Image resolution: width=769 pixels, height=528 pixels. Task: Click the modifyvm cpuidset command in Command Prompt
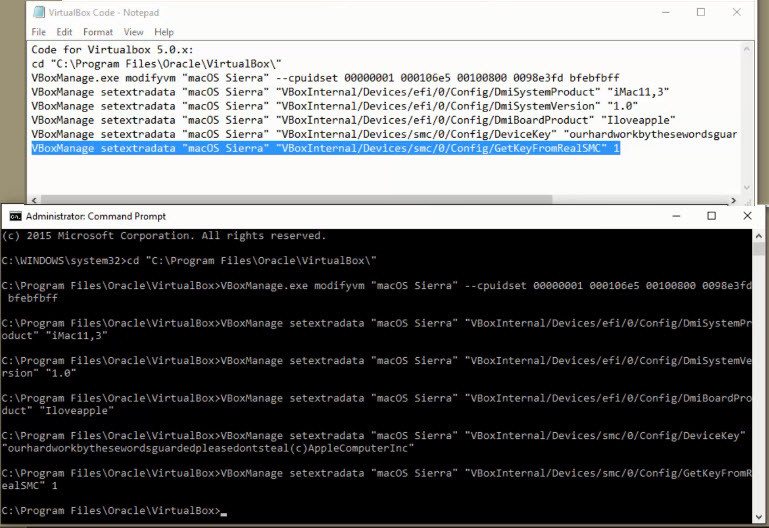click(376, 285)
